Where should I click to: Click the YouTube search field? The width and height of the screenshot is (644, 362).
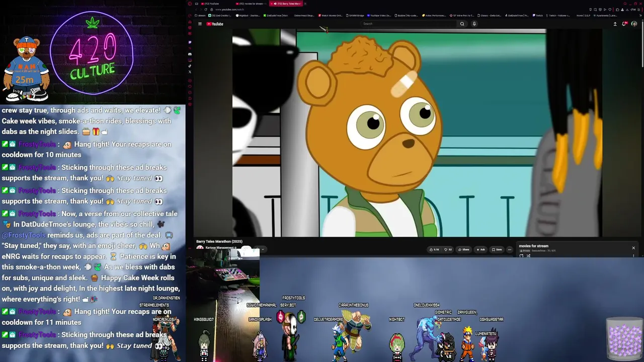[x=409, y=24]
